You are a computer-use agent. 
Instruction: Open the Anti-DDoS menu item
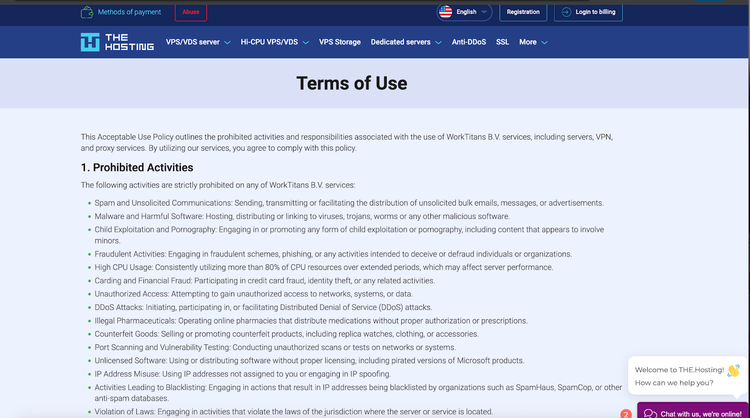pyautogui.click(x=468, y=42)
